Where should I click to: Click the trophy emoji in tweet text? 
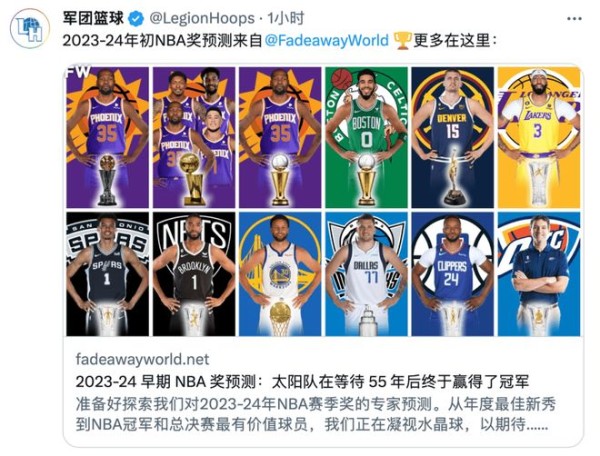[401, 41]
